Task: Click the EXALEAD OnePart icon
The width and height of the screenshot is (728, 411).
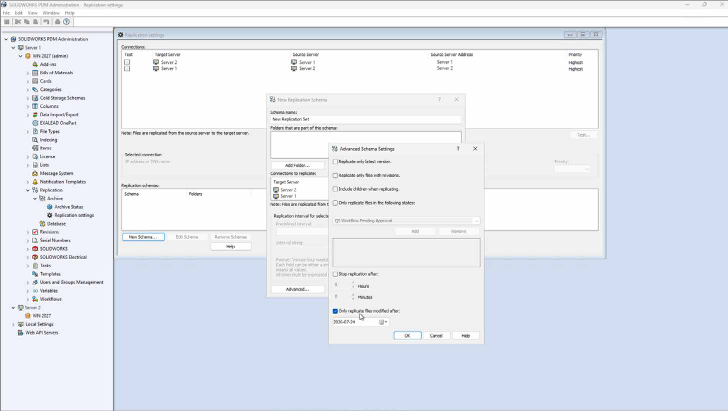Action: pos(35,123)
